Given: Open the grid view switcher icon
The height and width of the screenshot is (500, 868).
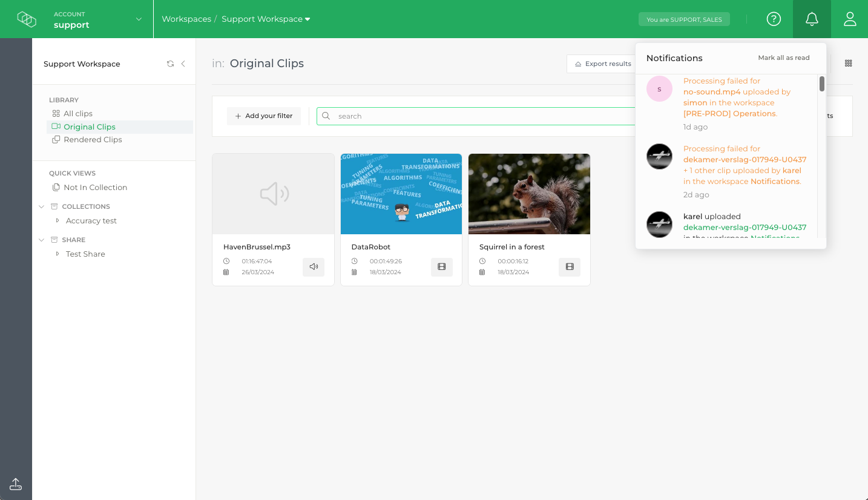Looking at the screenshot, I should [x=849, y=63].
